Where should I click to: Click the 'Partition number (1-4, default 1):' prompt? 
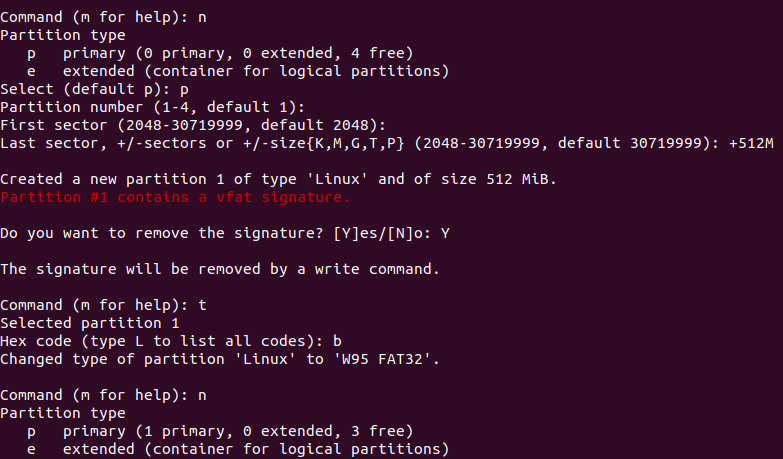pos(152,107)
